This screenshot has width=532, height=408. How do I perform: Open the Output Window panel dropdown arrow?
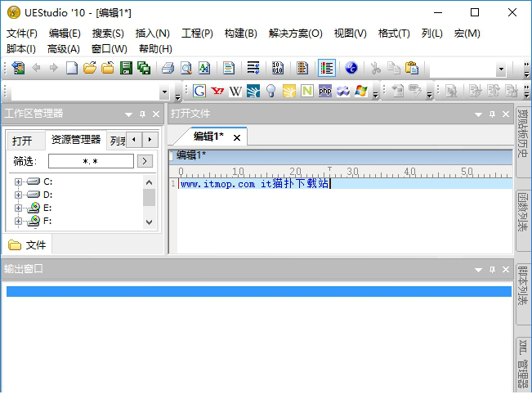coord(478,270)
